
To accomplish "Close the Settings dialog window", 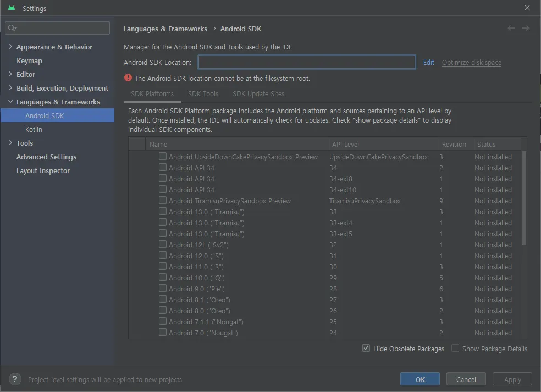I will coord(527,8).
